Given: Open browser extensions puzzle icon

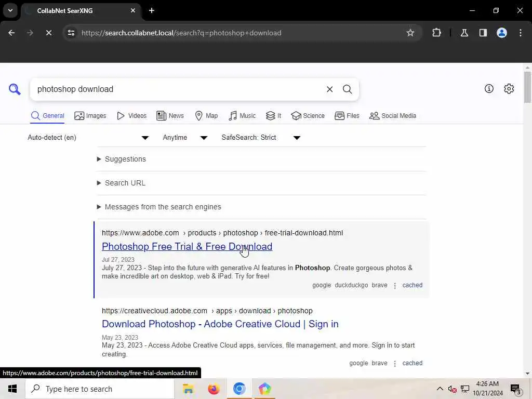Looking at the screenshot, I should 436,33.
